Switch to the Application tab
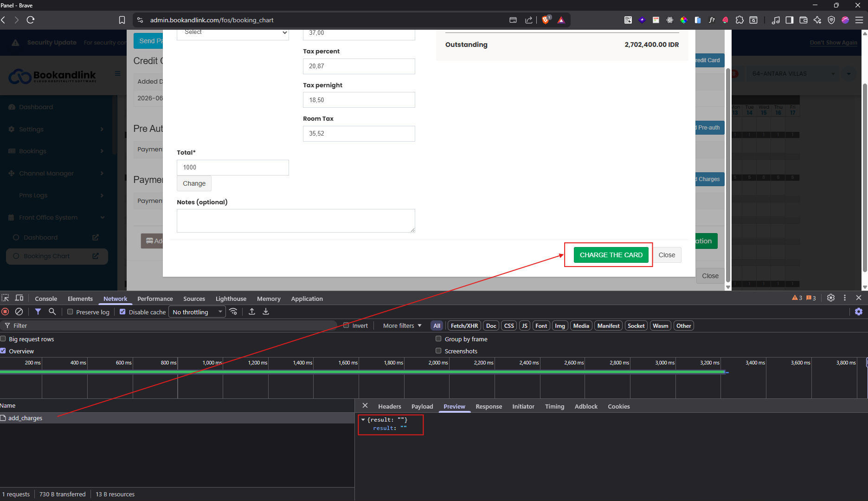This screenshot has height=501, width=868. point(307,299)
